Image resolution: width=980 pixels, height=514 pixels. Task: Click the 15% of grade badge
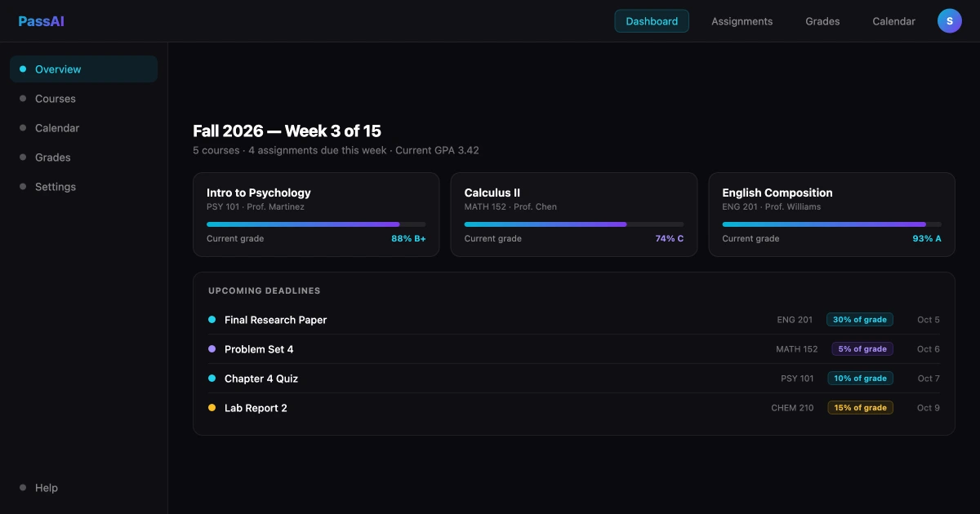(860, 408)
